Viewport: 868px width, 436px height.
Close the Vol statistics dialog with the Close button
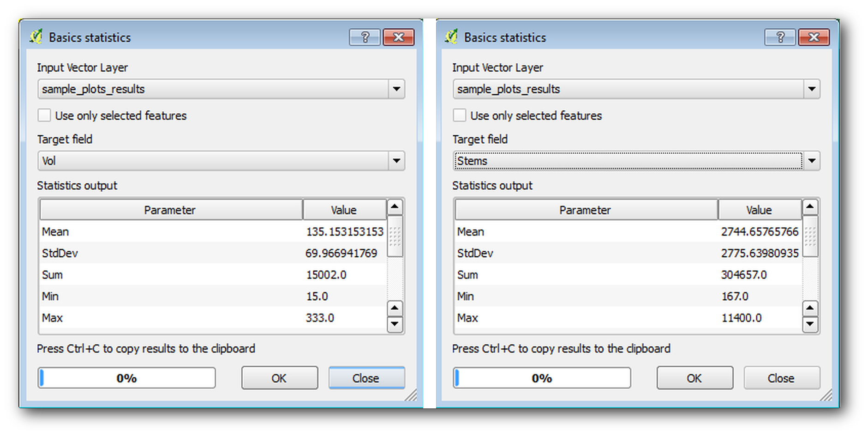coord(366,377)
